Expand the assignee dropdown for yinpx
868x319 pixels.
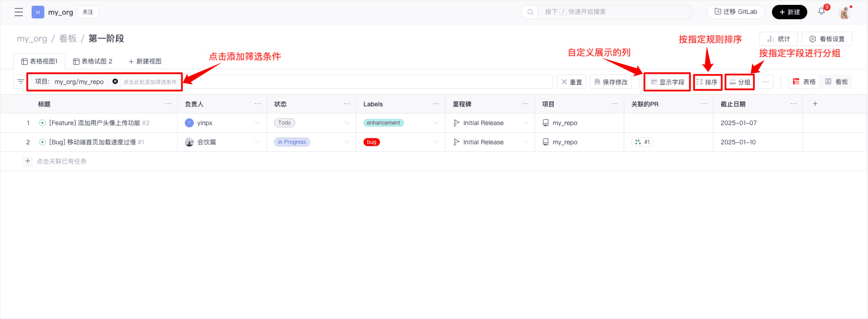pyautogui.click(x=257, y=123)
